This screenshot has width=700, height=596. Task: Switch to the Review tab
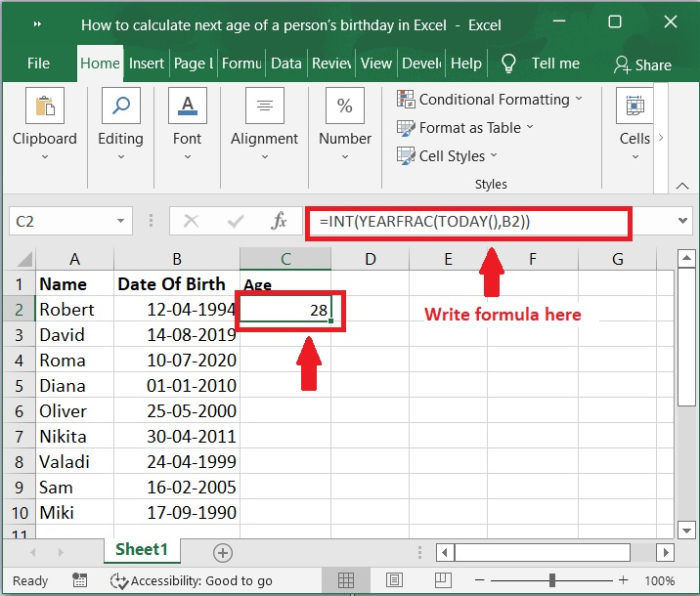pyautogui.click(x=332, y=63)
